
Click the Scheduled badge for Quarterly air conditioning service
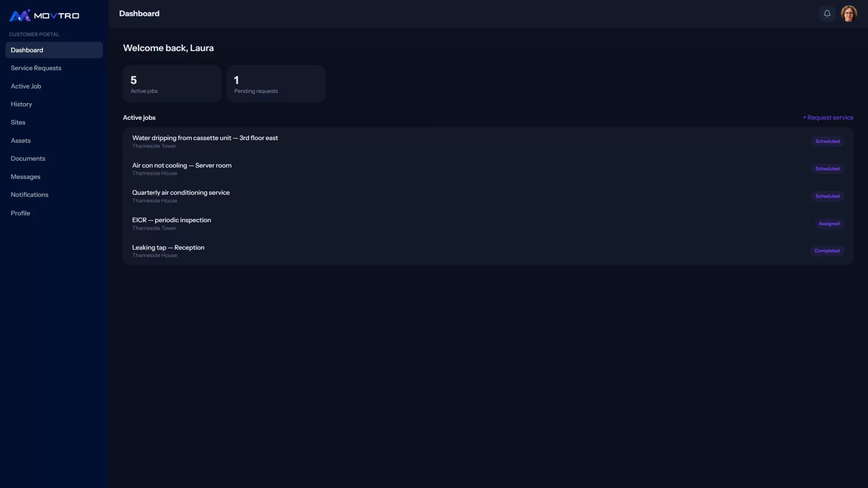(827, 196)
